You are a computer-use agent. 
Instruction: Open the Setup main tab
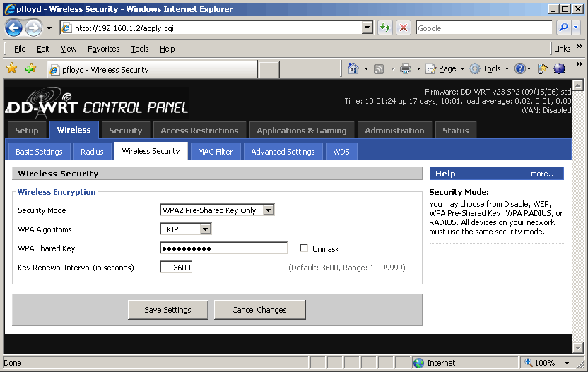tap(27, 131)
